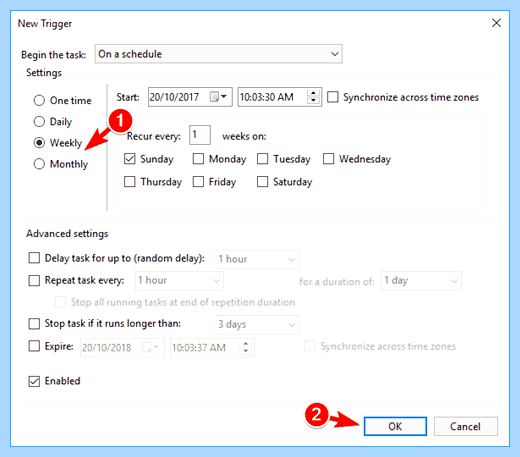The height and width of the screenshot is (457, 520).
Task: Enable the Expire checkbox
Action: click(34, 346)
